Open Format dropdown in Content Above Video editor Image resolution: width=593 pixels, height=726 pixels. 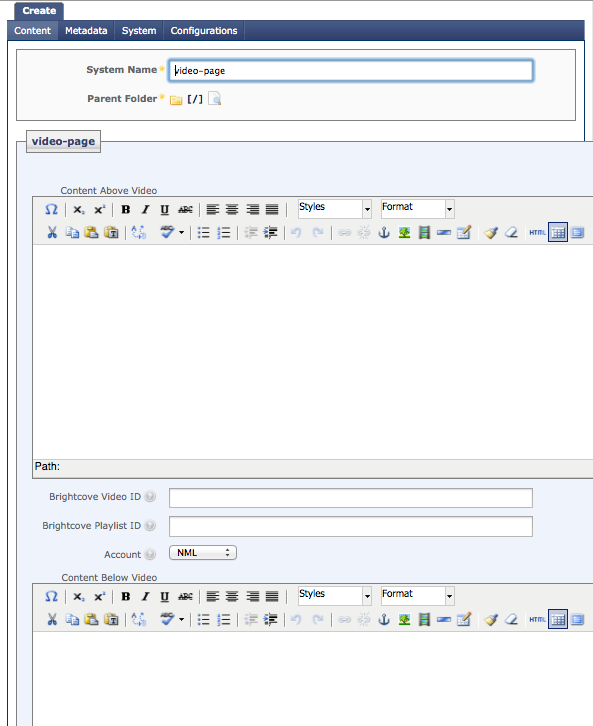[x=418, y=209]
